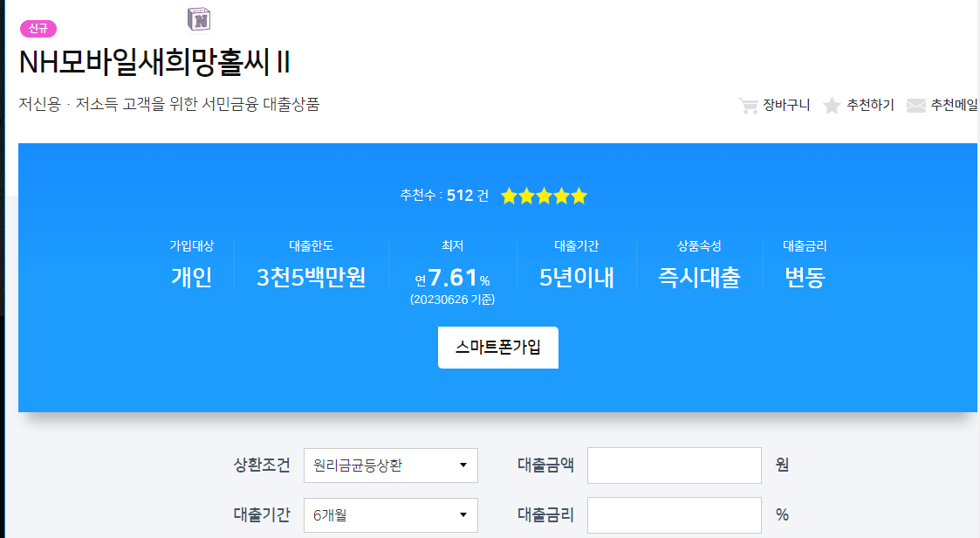This screenshot has width=980, height=538.
Task: Click the 추천하기 link
Action: [870, 105]
